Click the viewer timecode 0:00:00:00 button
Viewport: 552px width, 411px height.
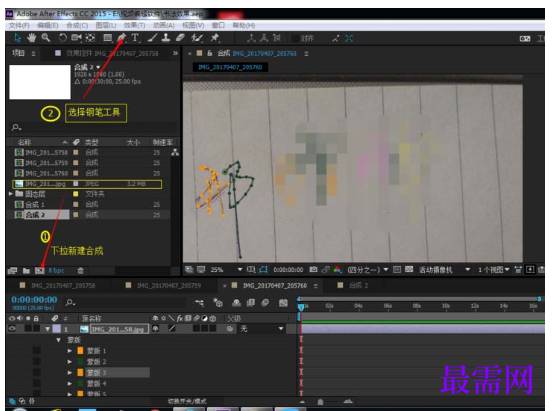pyautogui.click(x=288, y=270)
